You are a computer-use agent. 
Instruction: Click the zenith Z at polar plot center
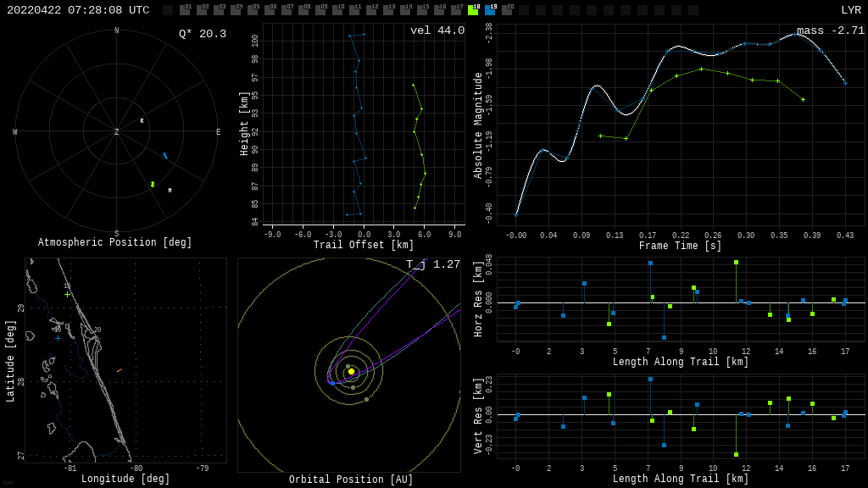point(117,132)
